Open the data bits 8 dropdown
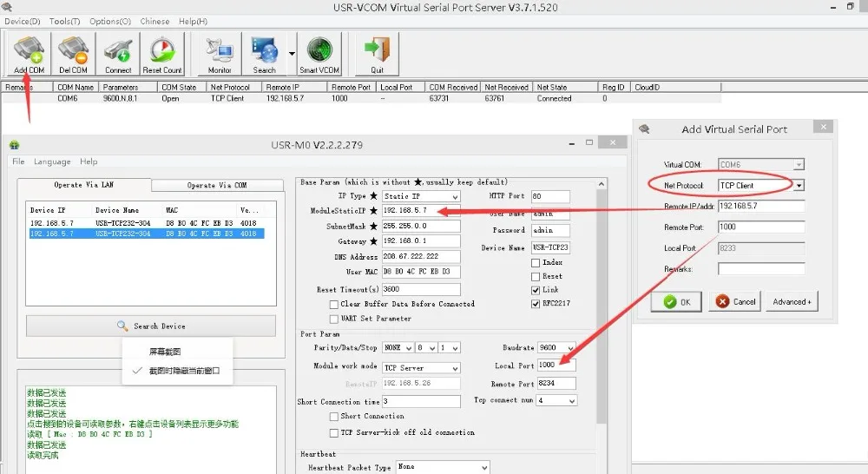This screenshot has width=868, height=474. pos(426,348)
